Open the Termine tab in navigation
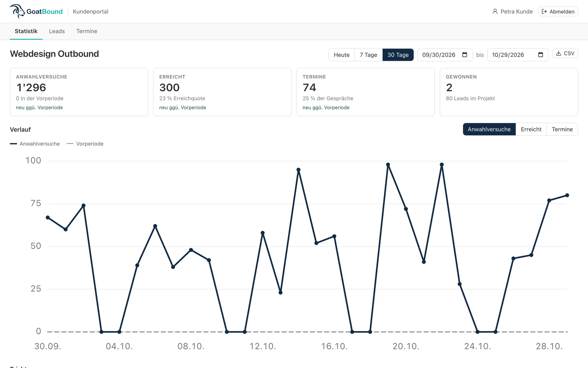Viewport: 588px width, 368px height. coord(87,31)
